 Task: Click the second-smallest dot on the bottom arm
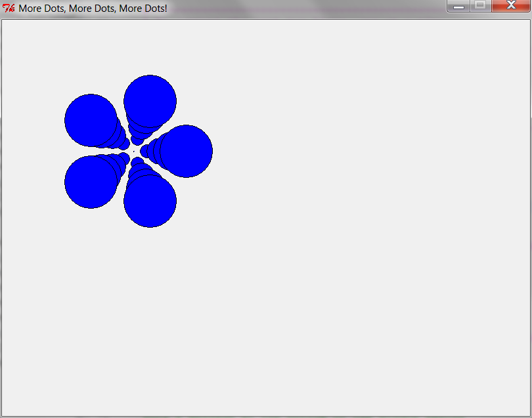138,167
